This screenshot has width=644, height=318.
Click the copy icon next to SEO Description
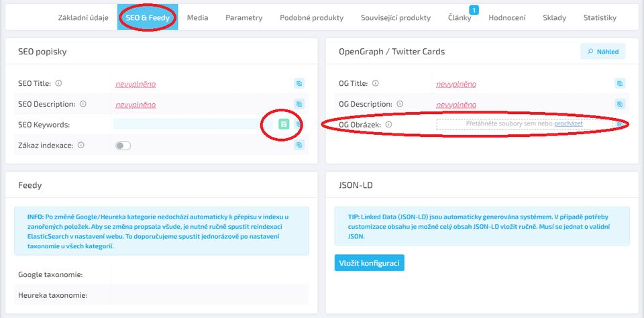299,104
